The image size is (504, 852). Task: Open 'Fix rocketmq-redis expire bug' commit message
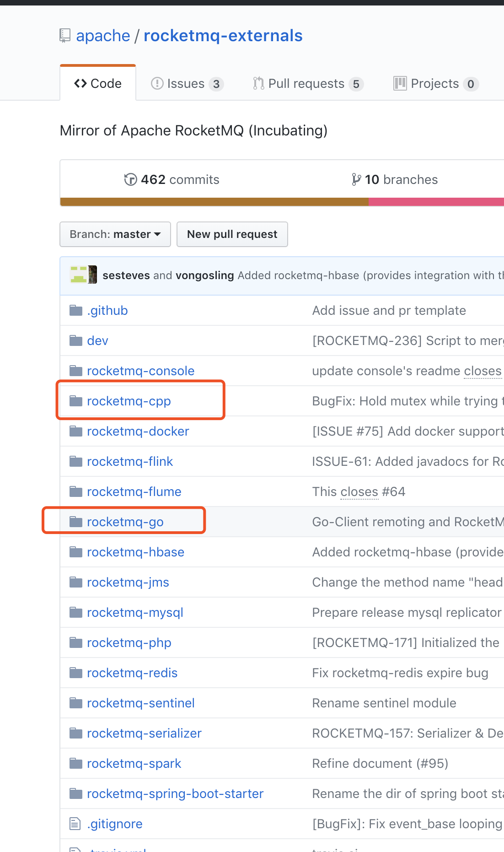click(x=400, y=673)
